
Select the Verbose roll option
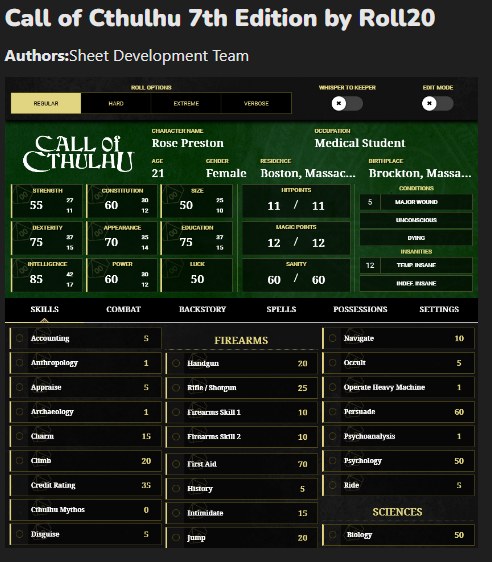coord(256,103)
